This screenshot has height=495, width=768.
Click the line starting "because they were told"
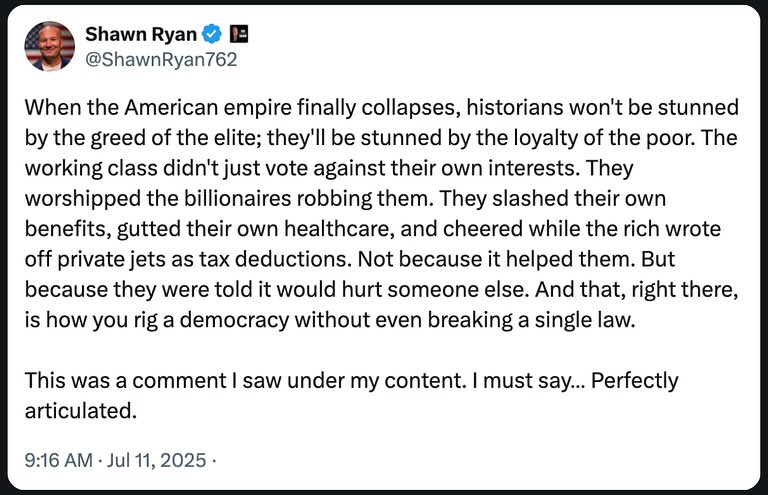coord(381,289)
